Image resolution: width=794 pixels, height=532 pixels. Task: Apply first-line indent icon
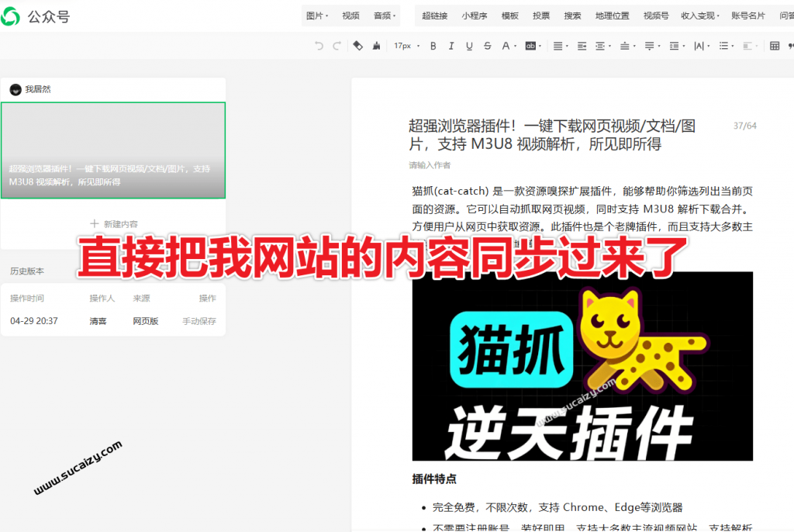pyautogui.click(x=582, y=46)
